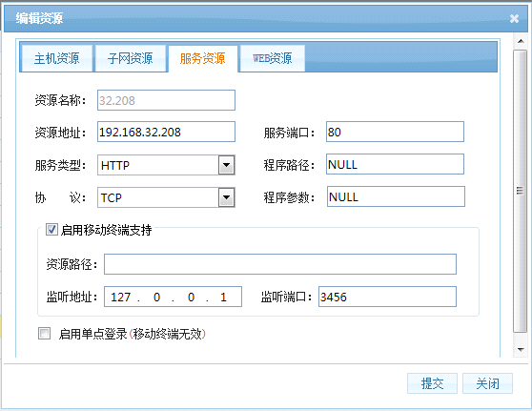
Task: Open the 服务类型 HTTP dropdown arrow
Action: click(226, 165)
